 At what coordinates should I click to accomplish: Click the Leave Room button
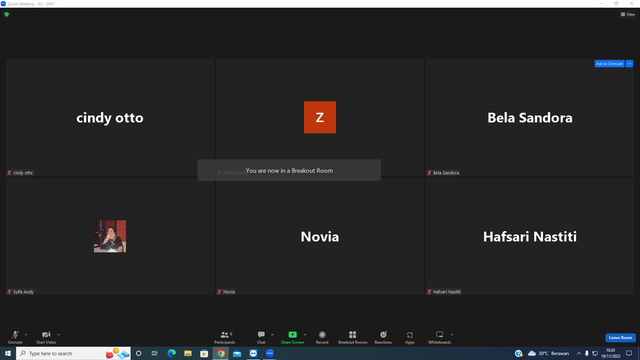[x=620, y=338]
